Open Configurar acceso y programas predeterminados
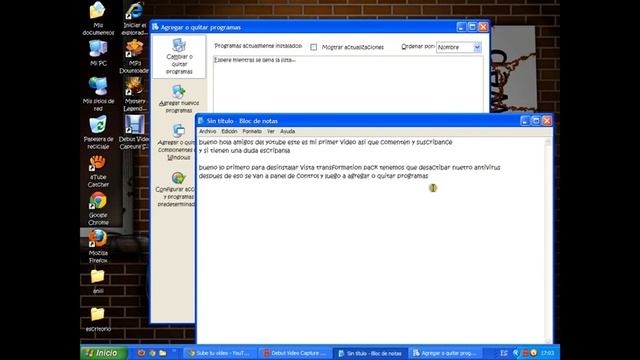The width and height of the screenshot is (640, 360). coord(176,189)
